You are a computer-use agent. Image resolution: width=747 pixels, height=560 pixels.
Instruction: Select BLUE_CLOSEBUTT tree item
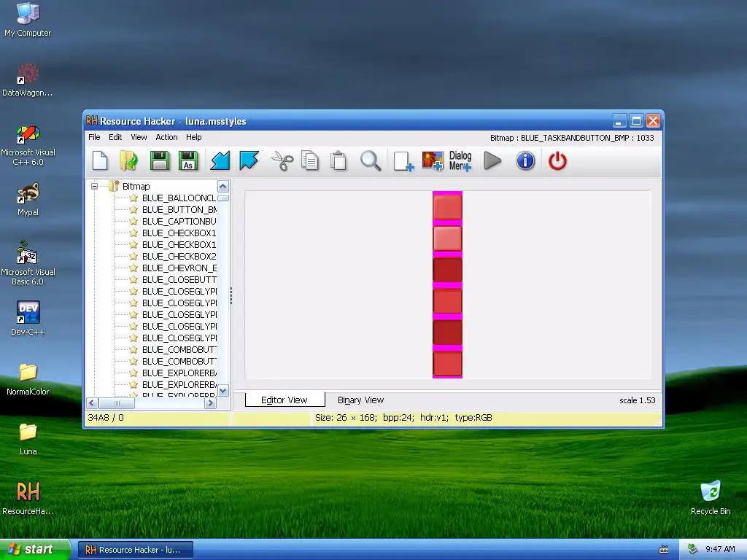(x=179, y=279)
